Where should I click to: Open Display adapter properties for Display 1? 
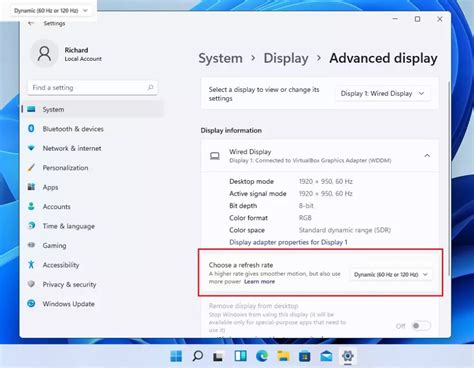click(288, 242)
